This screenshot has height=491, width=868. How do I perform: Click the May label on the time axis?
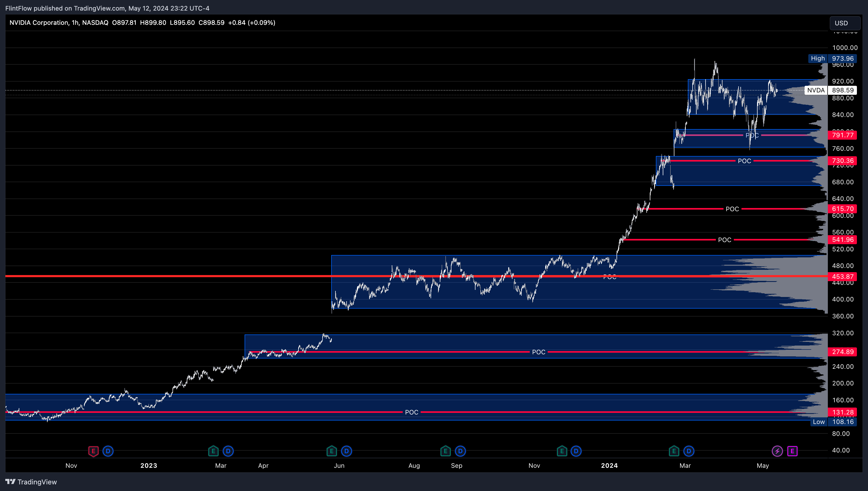click(762, 465)
